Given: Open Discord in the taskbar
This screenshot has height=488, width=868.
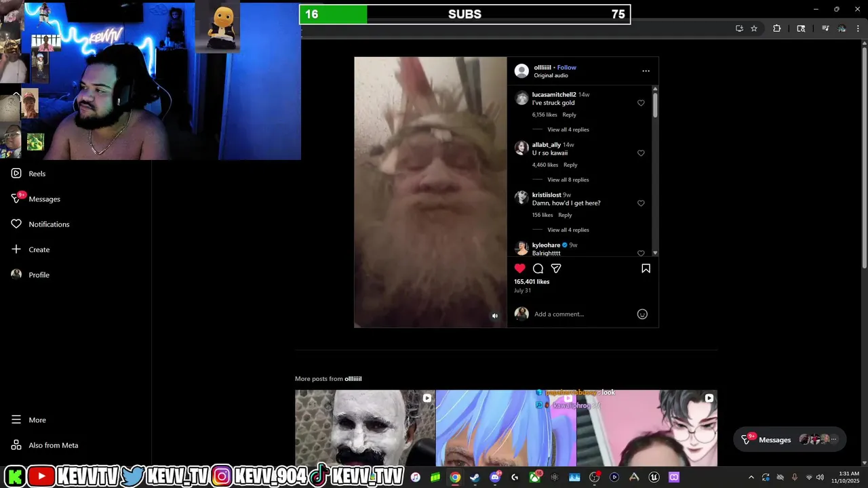Looking at the screenshot, I should point(495,477).
